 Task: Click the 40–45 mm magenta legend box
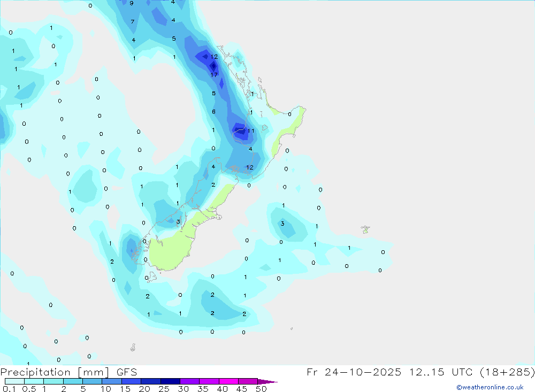228,381
